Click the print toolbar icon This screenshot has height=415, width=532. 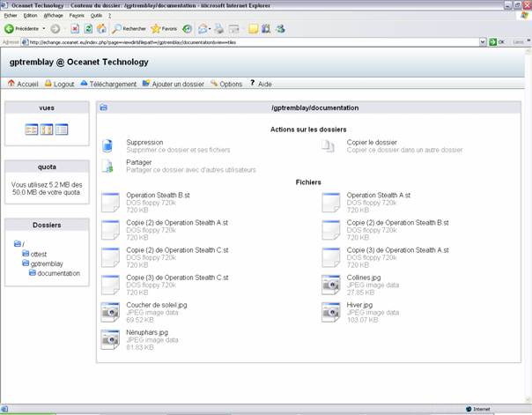tap(218, 29)
